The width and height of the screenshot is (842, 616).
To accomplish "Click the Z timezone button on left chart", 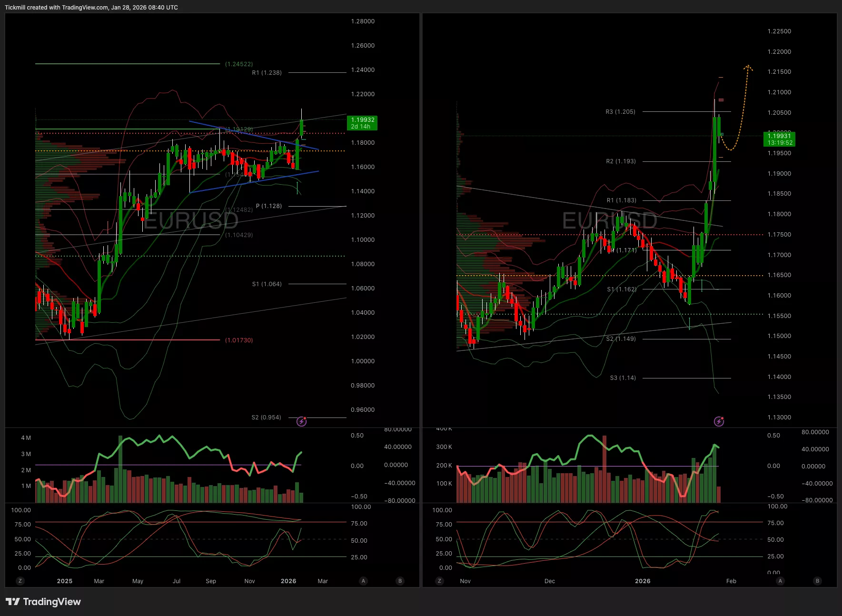I will [20, 581].
